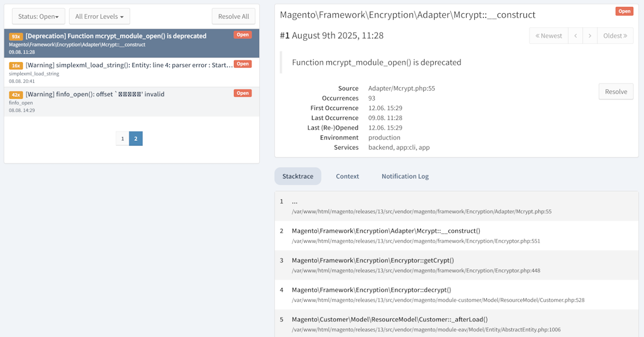Screen dimensions: 644x337
Task: Click the Resolve All button
Action: (233, 16)
